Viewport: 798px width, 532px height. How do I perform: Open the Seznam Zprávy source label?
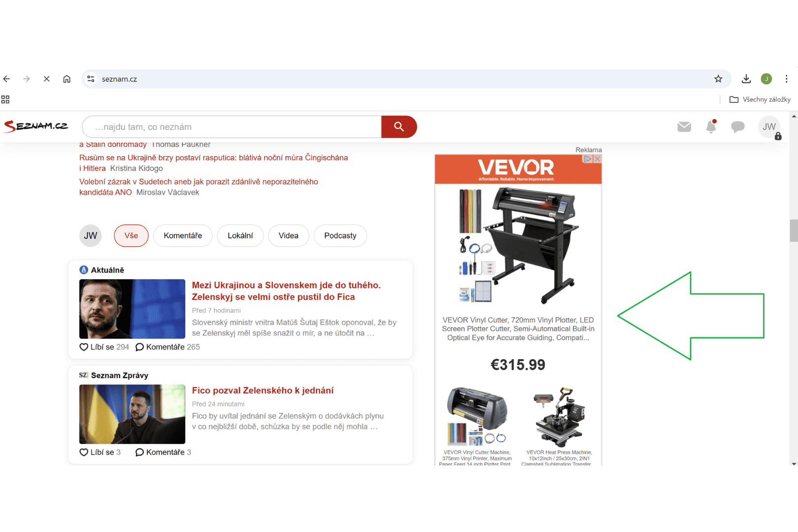click(114, 375)
